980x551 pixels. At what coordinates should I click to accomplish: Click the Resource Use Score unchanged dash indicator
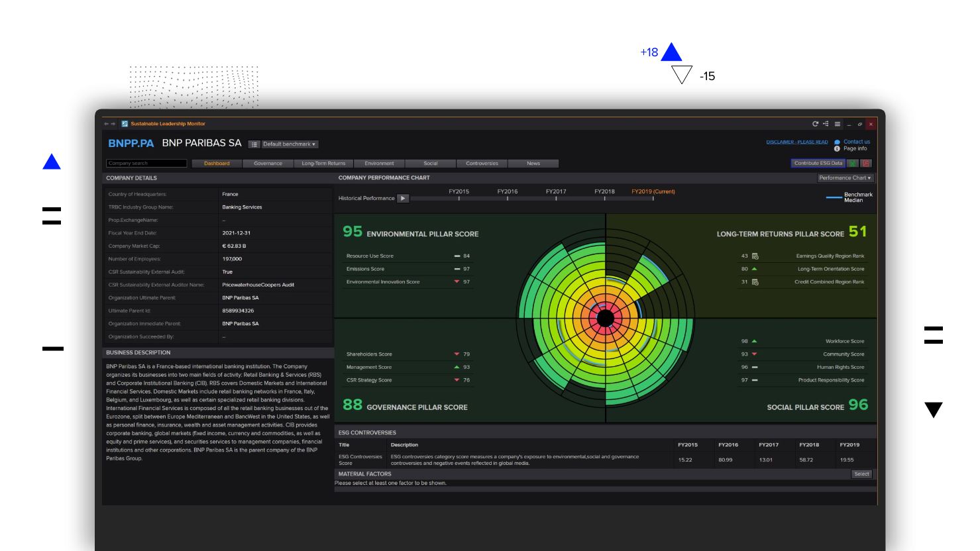point(457,256)
